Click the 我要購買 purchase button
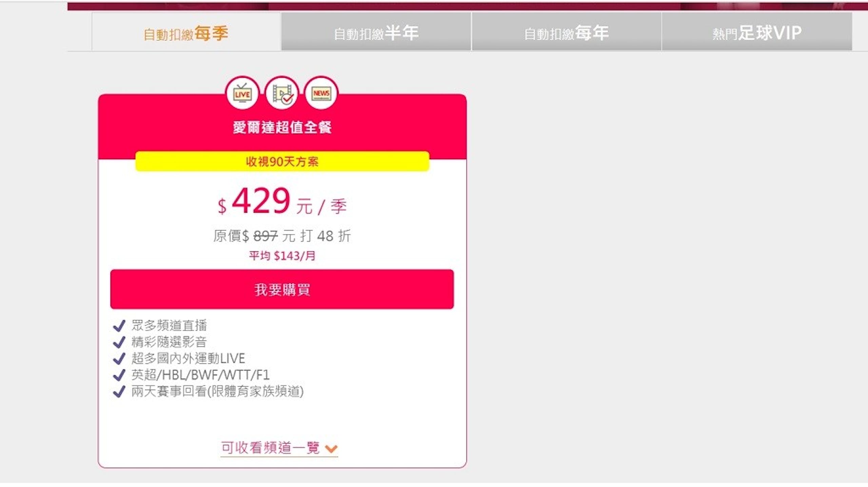868x487 pixels. 282,289
